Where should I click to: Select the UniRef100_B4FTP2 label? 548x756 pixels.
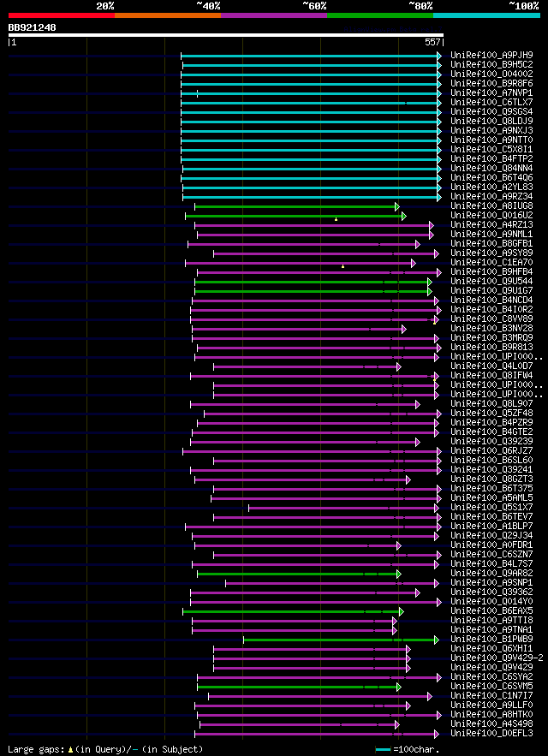491,158
